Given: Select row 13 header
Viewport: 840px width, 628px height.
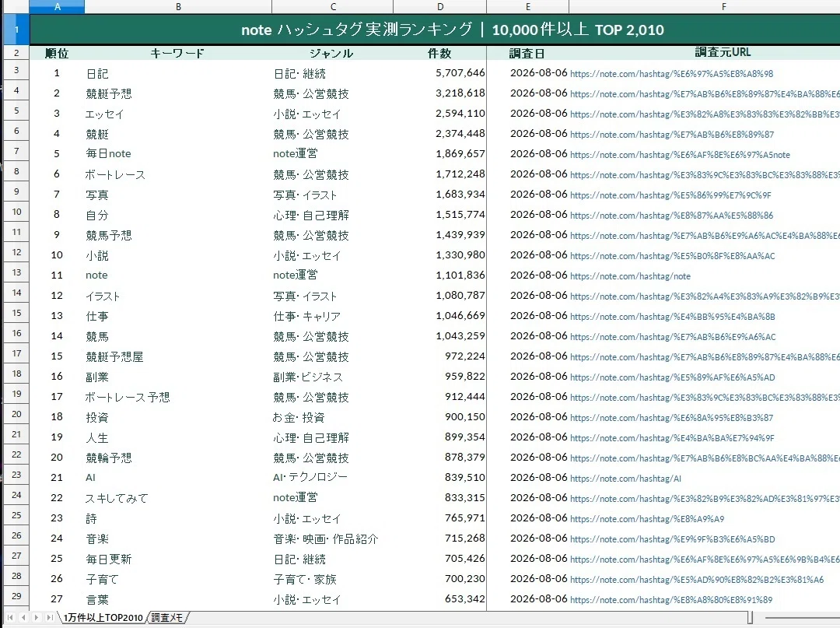Looking at the screenshot, I should (16, 272).
